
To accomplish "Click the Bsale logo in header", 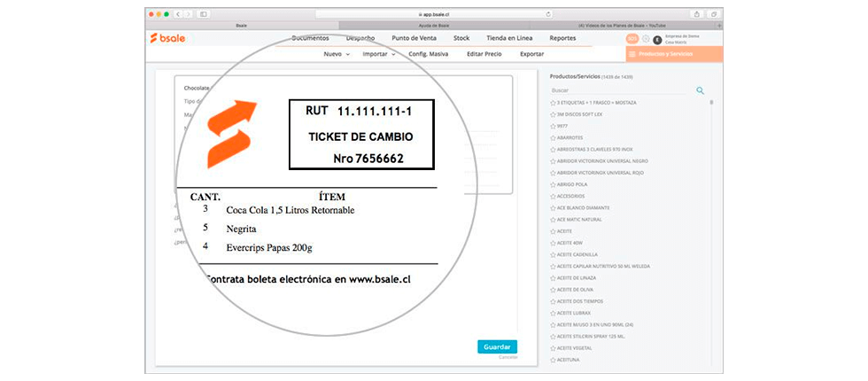I will [167, 38].
